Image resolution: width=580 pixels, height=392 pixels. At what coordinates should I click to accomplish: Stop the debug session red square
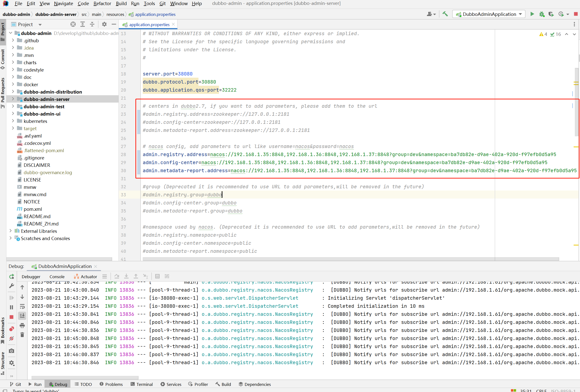point(11,317)
